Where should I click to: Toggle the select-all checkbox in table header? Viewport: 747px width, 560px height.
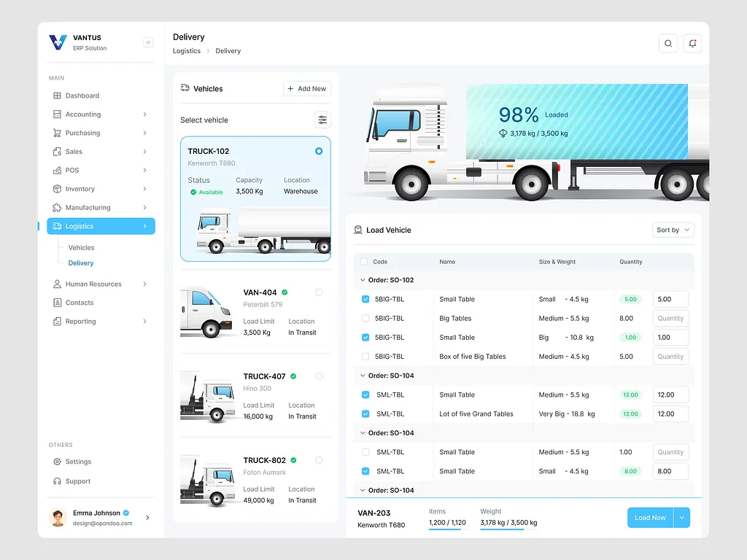coord(364,262)
